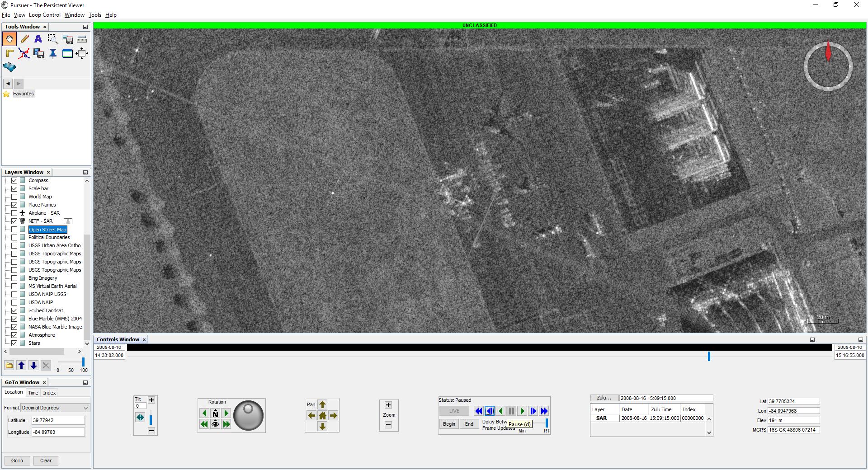The height and width of the screenshot is (470, 868).
Task: Open the Zulu... time format selector
Action: point(604,398)
